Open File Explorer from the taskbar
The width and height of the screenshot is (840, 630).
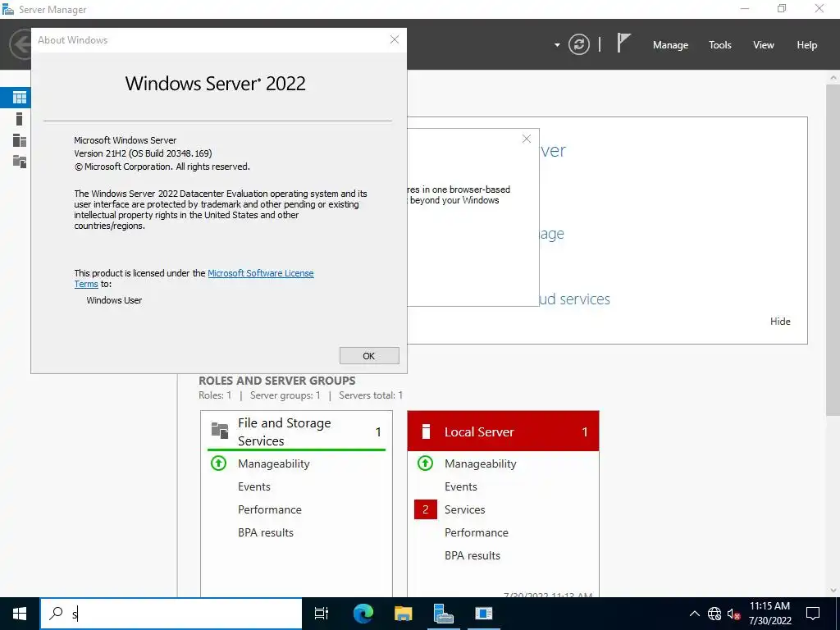click(x=404, y=614)
